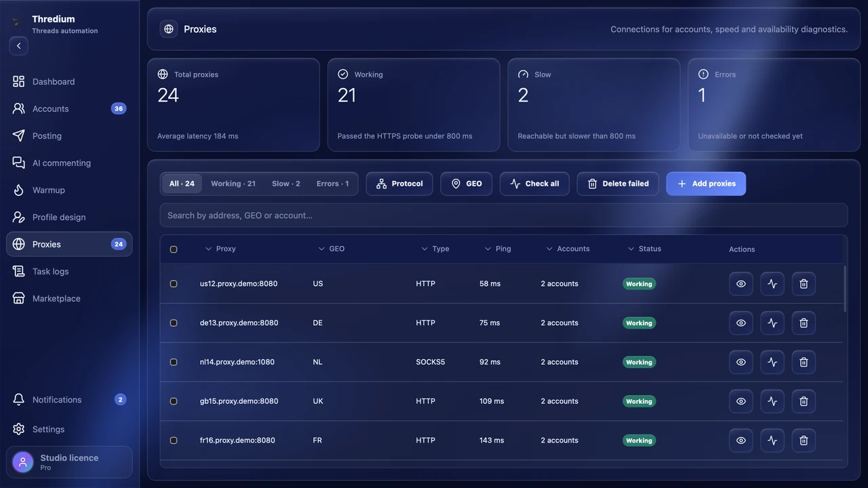Test the nl14.proxy.demo connection
Viewport: 868px width, 488px height.
point(772,363)
